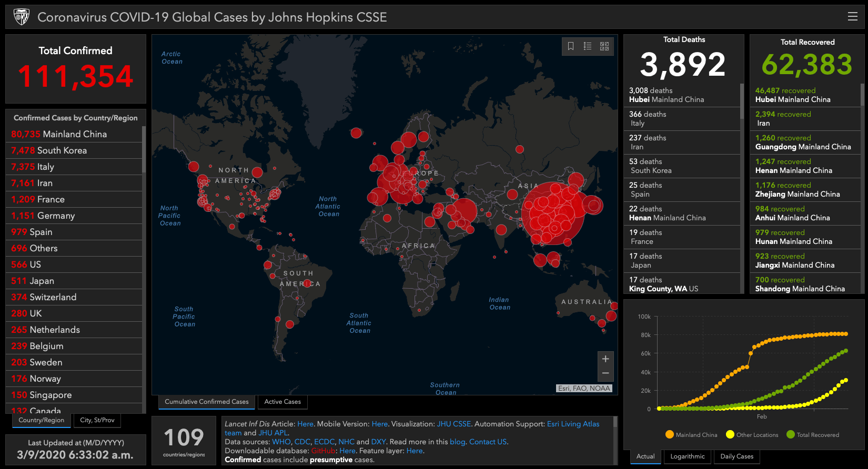Open the JHU APL link
Viewport: 868px width, 469px height.
pyautogui.click(x=272, y=433)
